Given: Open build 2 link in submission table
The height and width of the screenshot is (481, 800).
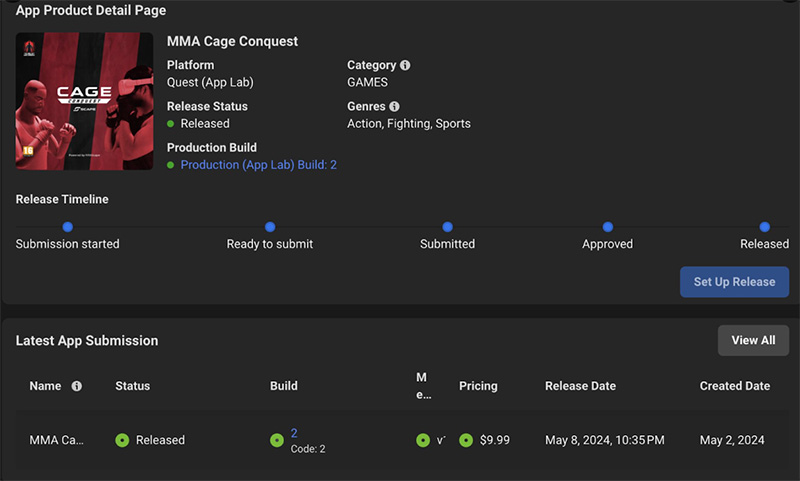Looking at the screenshot, I should [x=294, y=433].
